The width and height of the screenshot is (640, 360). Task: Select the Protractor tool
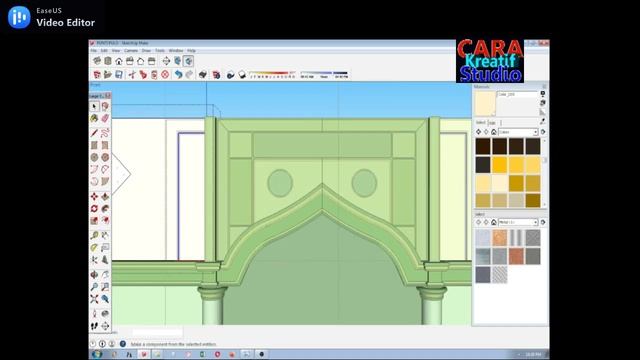pos(94,248)
